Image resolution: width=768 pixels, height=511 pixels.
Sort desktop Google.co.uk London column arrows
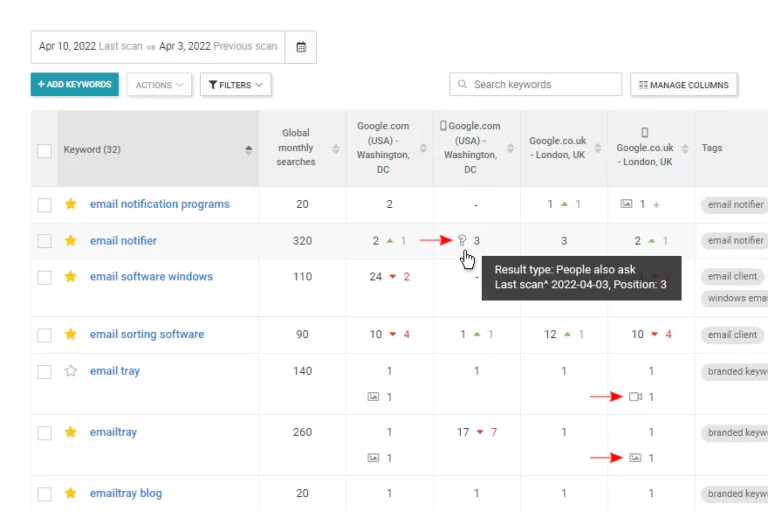pyautogui.click(x=598, y=148)
